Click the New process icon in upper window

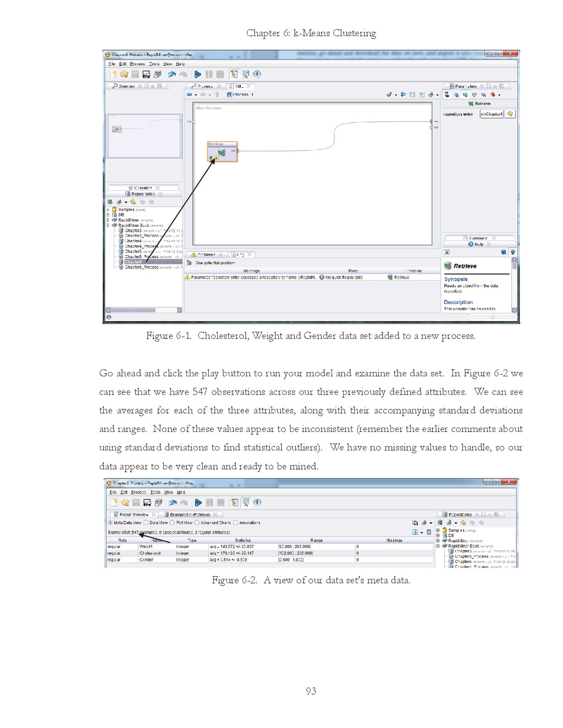(114, 74)
